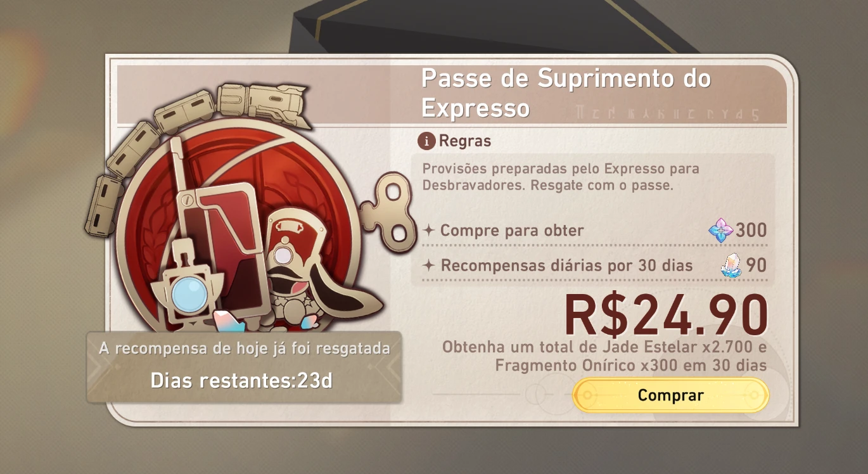Click the Compre para obter row
This screenshot has width=868, height=474.
click(x=595, y=230)
